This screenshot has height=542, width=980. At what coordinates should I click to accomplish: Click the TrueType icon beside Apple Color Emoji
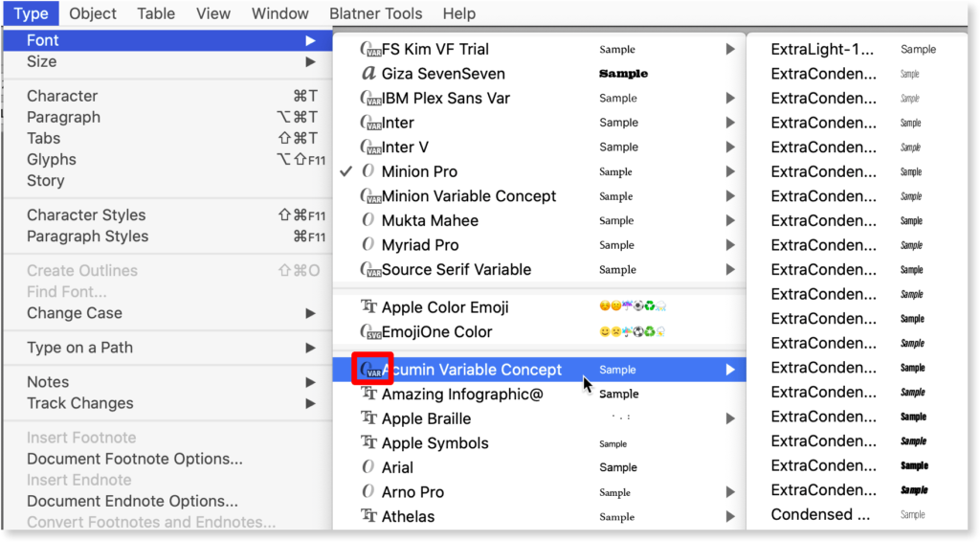[368, 307]
